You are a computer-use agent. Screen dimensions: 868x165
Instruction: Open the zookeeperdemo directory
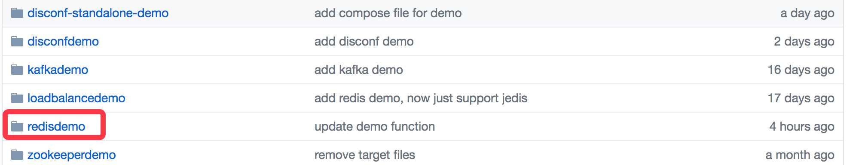click(72, 155)
